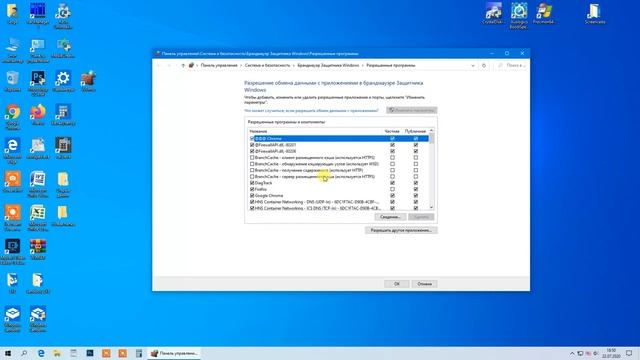
Task: Open the Windows Start menu
Action: coord(8,353)
